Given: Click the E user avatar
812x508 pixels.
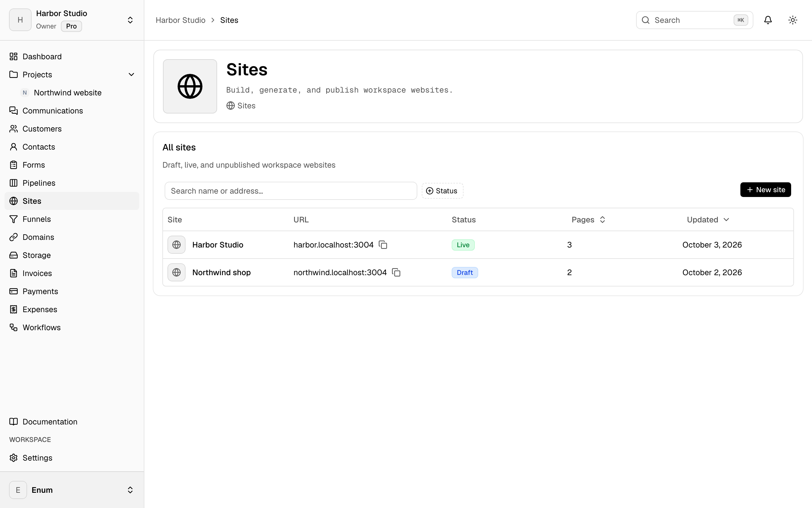Looking at the screenshot, I should [x=18, y=490].
